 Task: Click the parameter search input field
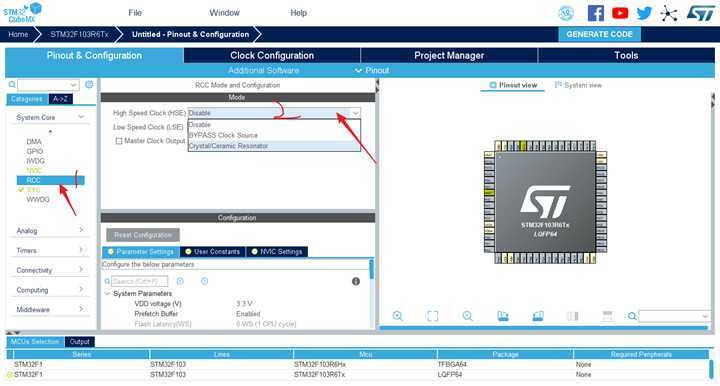click(140, 281)
